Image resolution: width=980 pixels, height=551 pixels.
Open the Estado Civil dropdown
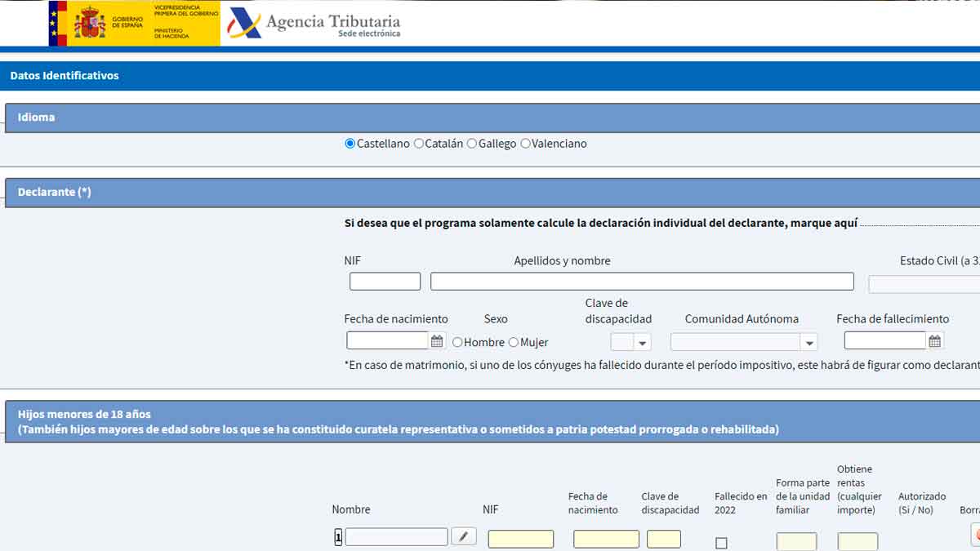[924, 284]
